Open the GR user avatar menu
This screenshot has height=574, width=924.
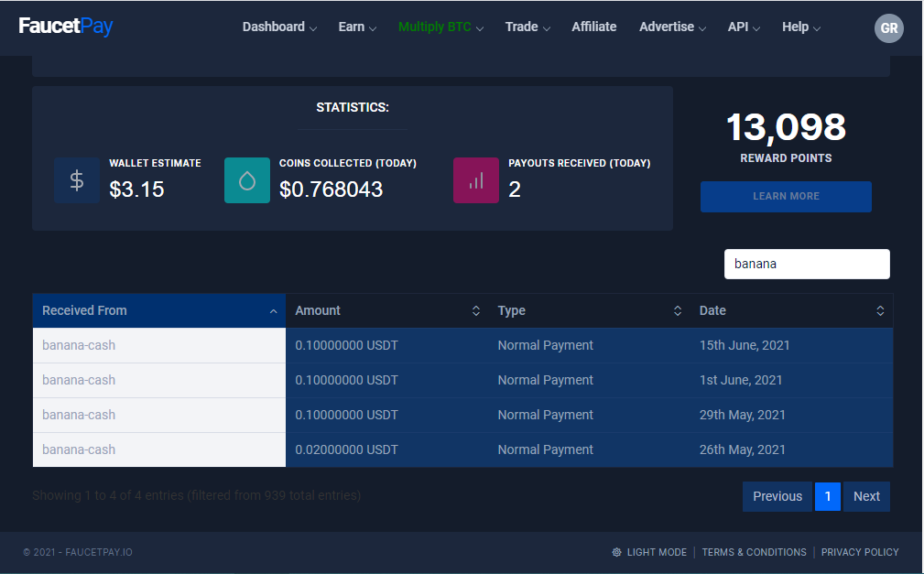click(888, 27)
